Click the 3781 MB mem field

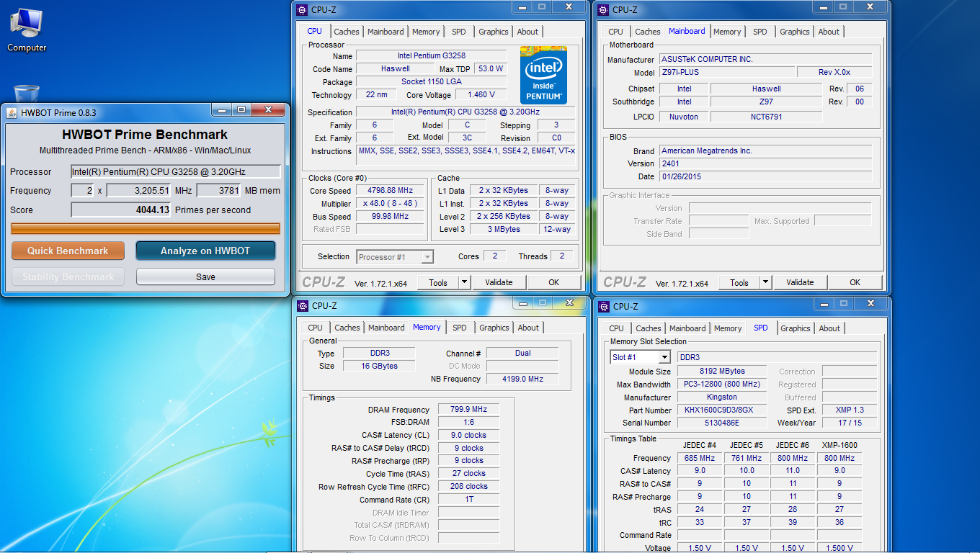[218, 191]
